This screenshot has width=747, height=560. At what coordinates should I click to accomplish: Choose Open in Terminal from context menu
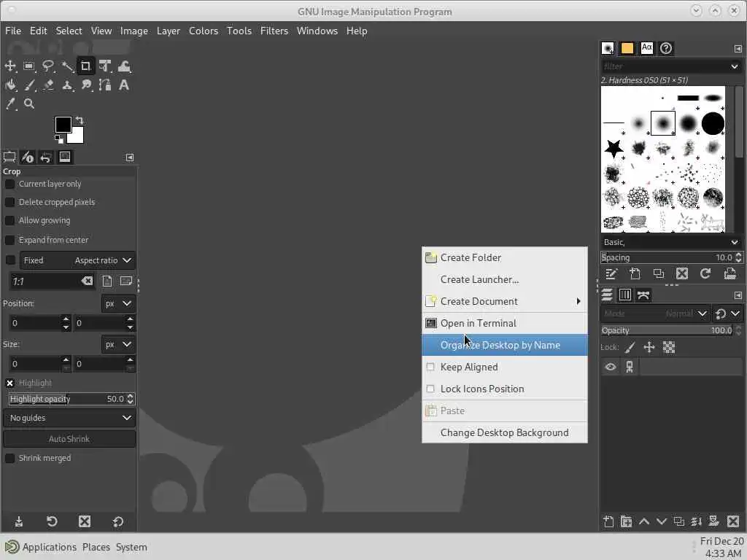505,323
